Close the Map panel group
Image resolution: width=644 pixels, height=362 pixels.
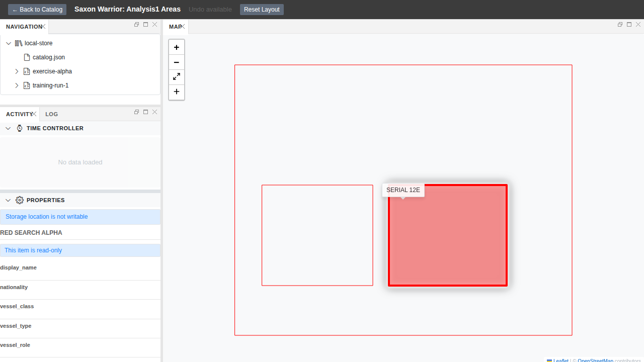(x=638, y=25)
